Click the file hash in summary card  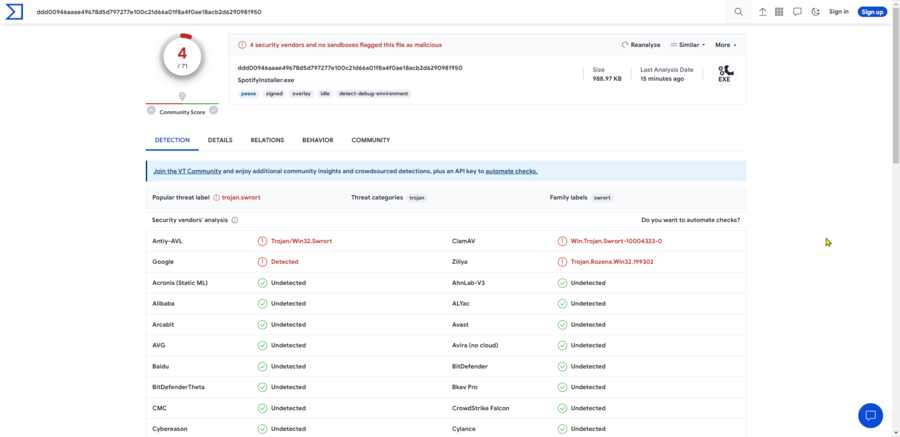(x=350, y=68)
